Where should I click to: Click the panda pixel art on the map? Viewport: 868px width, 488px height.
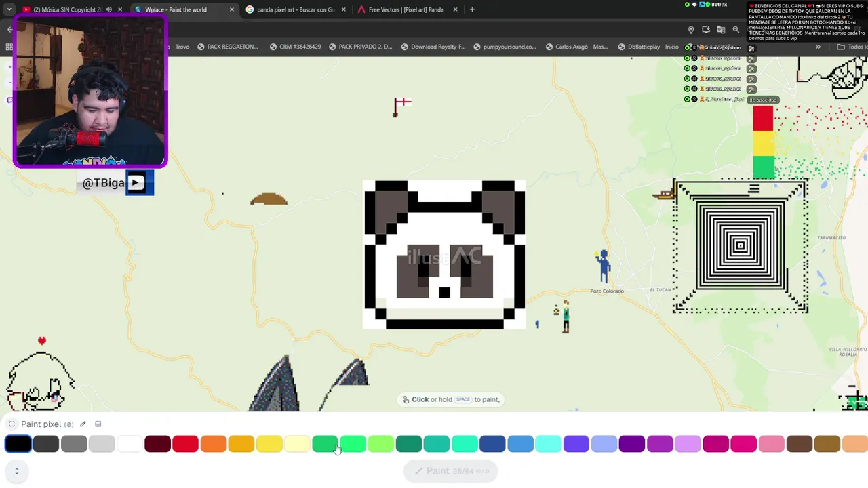point(444,255)
